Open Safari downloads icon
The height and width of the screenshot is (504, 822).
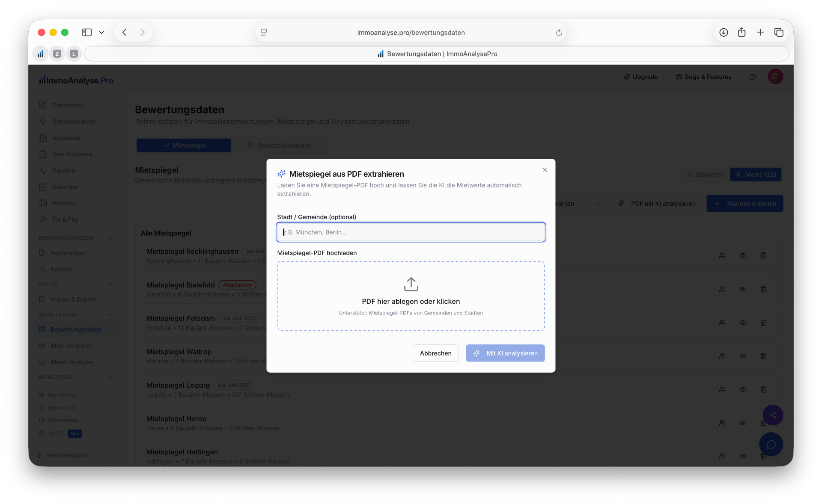724,33
